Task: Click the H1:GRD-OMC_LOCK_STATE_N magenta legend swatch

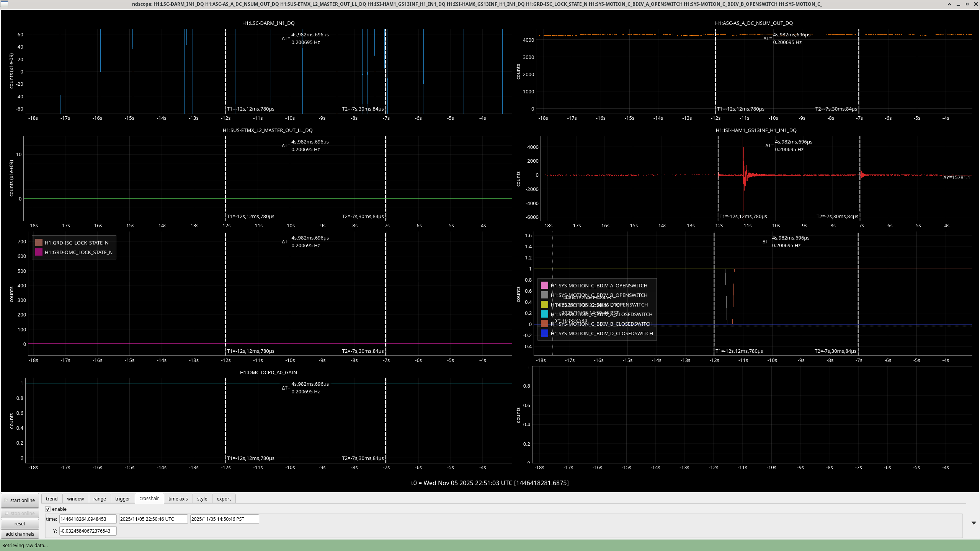Action: coord(39,252)
